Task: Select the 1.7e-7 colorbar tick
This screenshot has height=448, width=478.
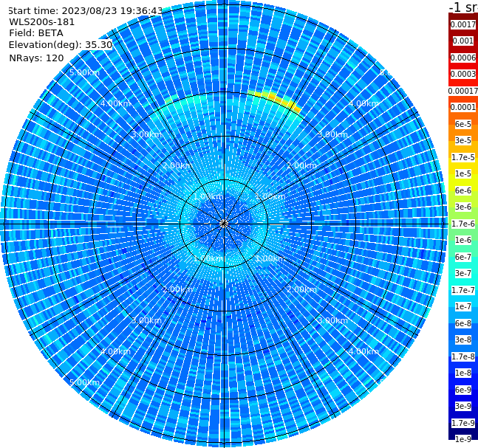Action: tap(463, 290)
